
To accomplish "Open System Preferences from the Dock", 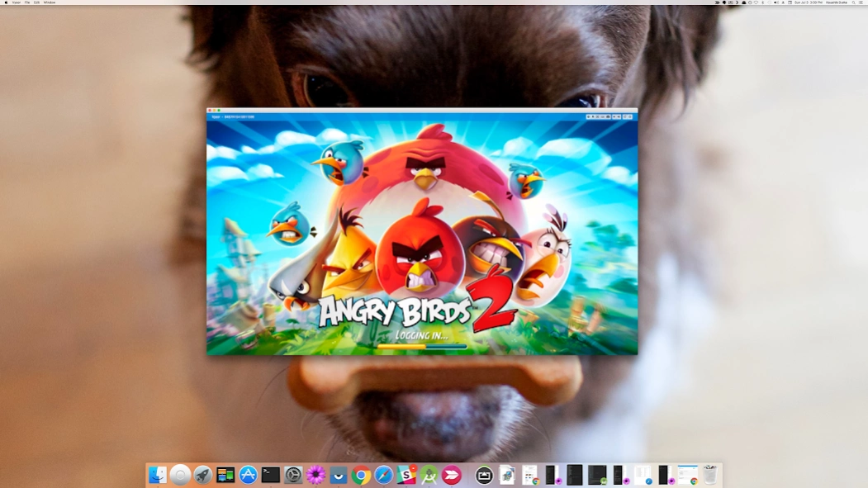I will pyautogui.click(x=292, y=475).
